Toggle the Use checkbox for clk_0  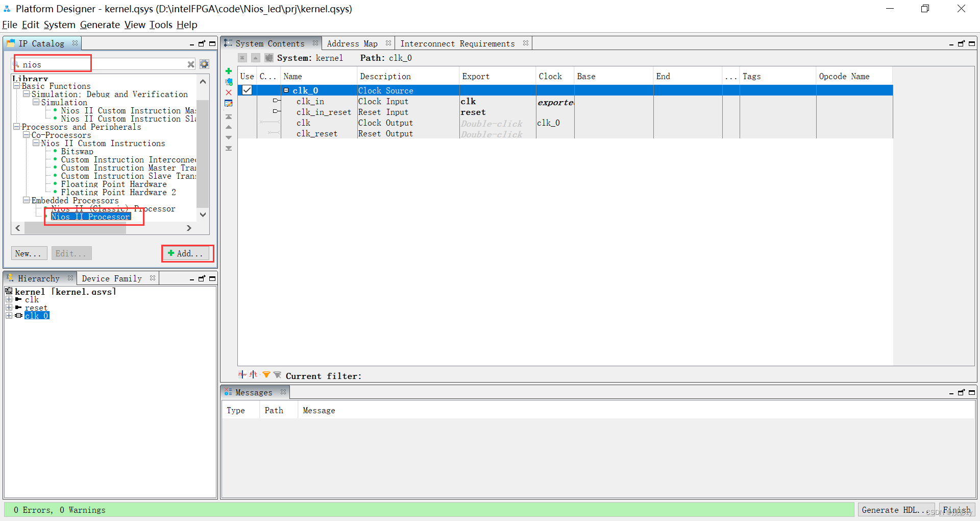(247, 90)
